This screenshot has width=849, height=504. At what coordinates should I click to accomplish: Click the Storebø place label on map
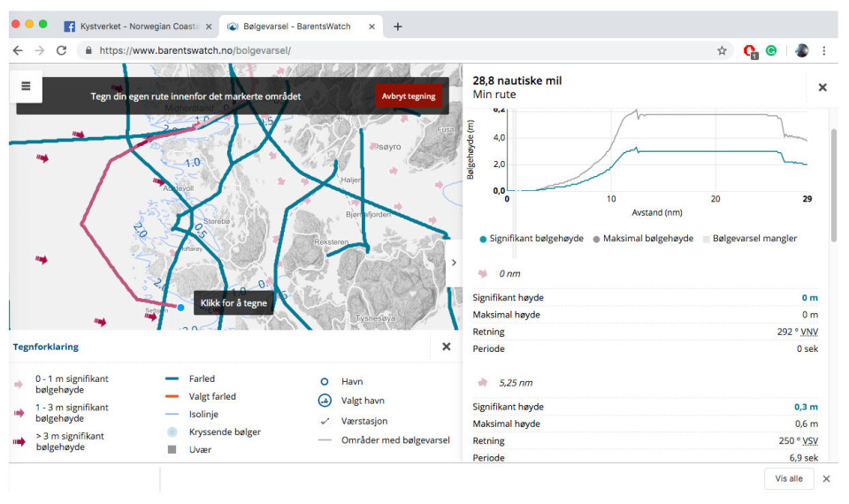[217, 221]
